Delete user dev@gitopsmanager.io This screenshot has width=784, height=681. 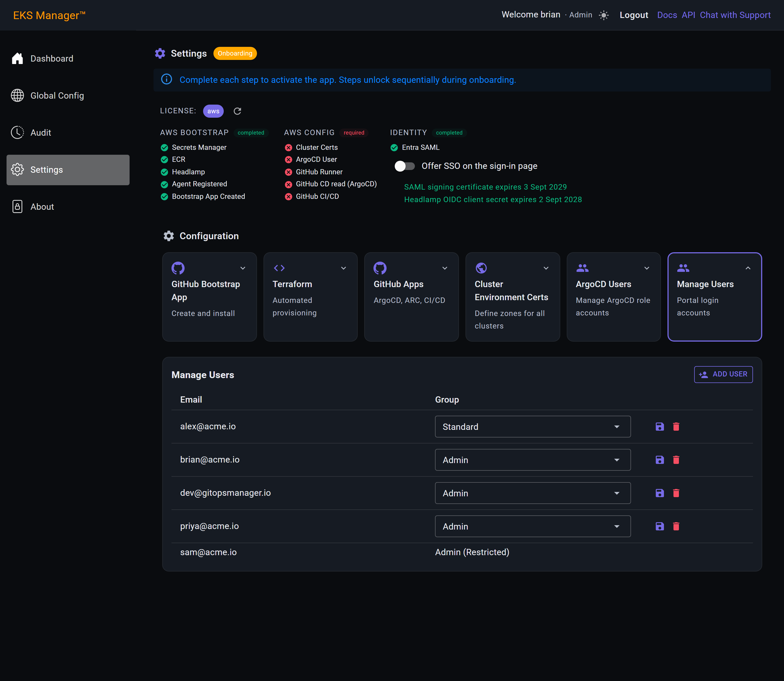click(676, 493)
